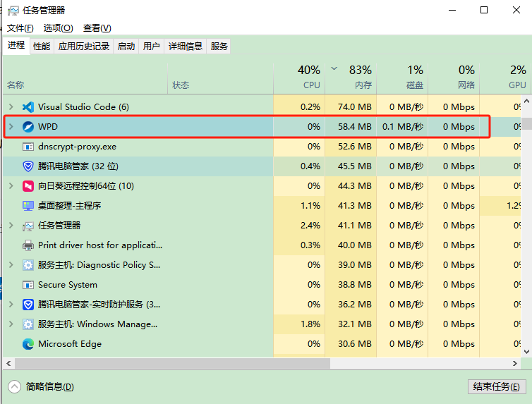
Task: Switch to the 启动 tab
Action: pyautogui.click(x=126, y=46)
